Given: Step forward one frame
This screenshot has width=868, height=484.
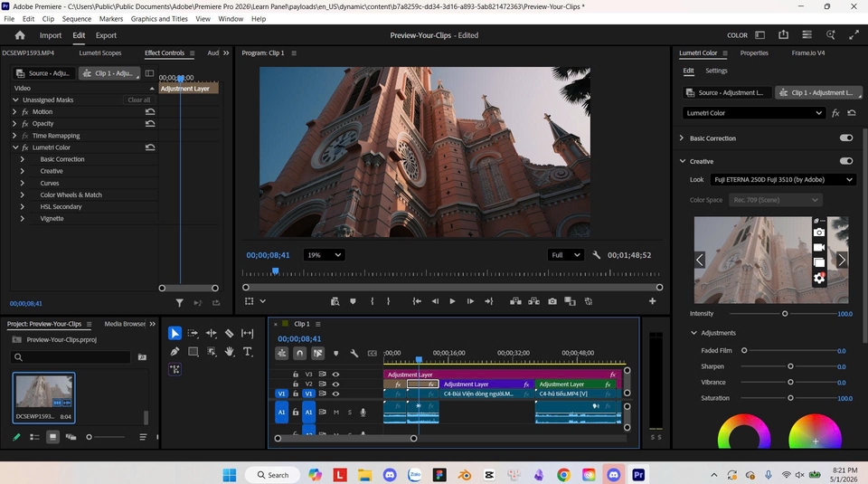Looking at the screenshot, I should (x=470, y=301).
